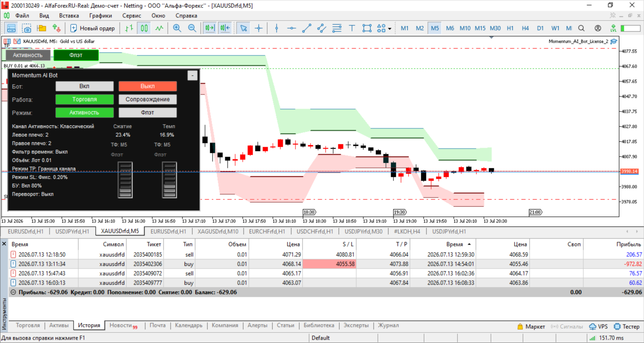Choose the trendline drawing tool

click(x=307, y=28)
